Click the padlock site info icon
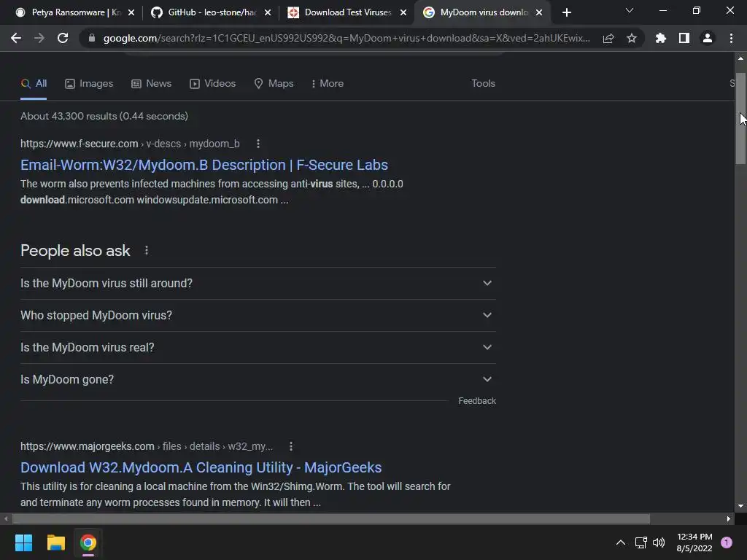 [x=92, y=38]
